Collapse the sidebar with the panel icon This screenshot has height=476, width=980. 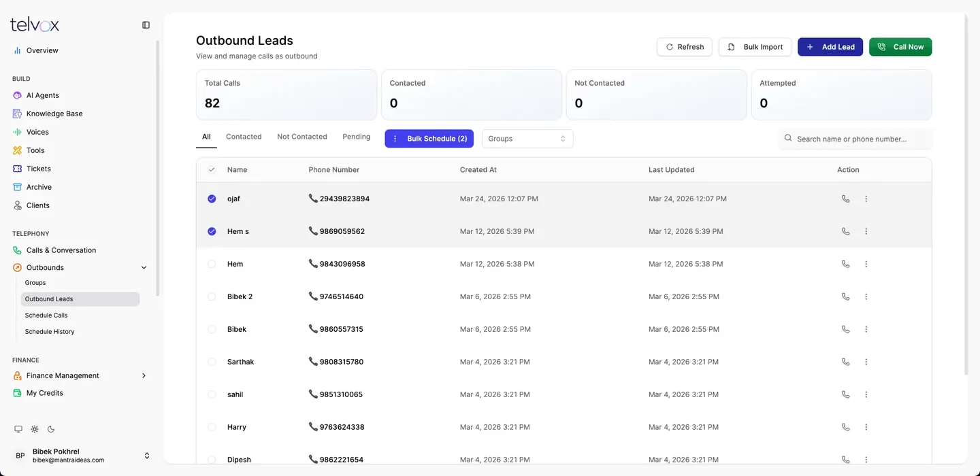click(x=146, y=25)
